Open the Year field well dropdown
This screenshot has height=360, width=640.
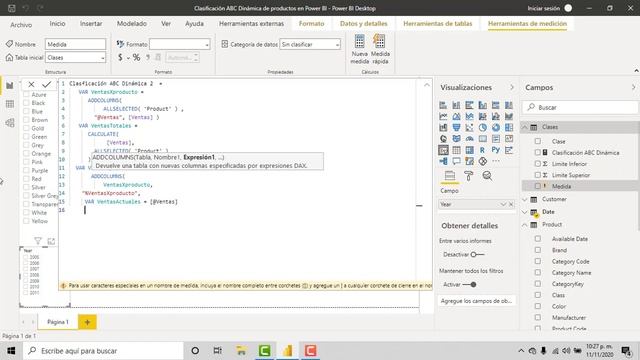[503, 204]
